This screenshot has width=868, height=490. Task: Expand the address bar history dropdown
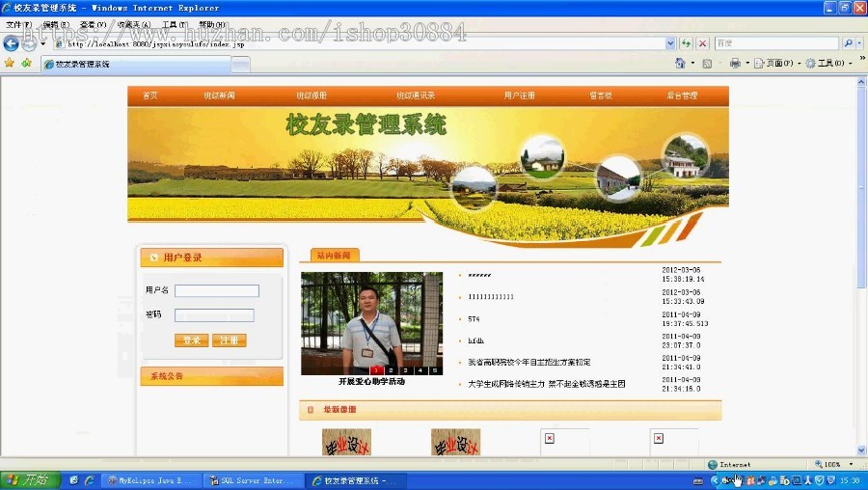[670, 43]
